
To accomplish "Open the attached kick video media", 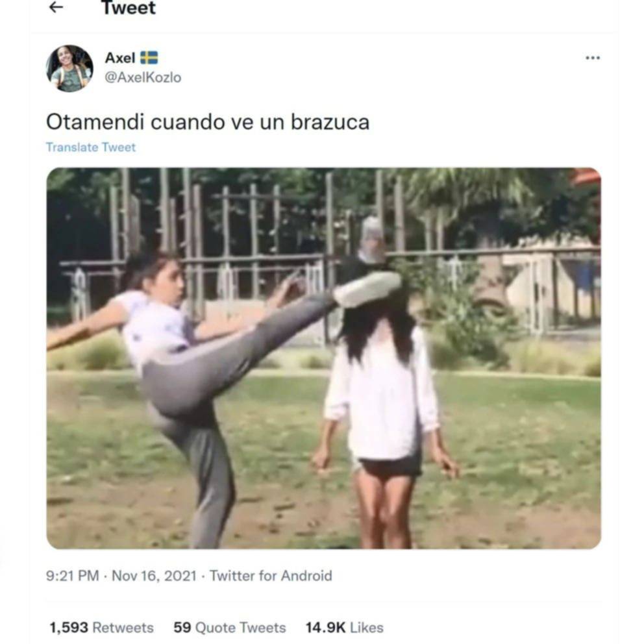I will coord(324,358).
